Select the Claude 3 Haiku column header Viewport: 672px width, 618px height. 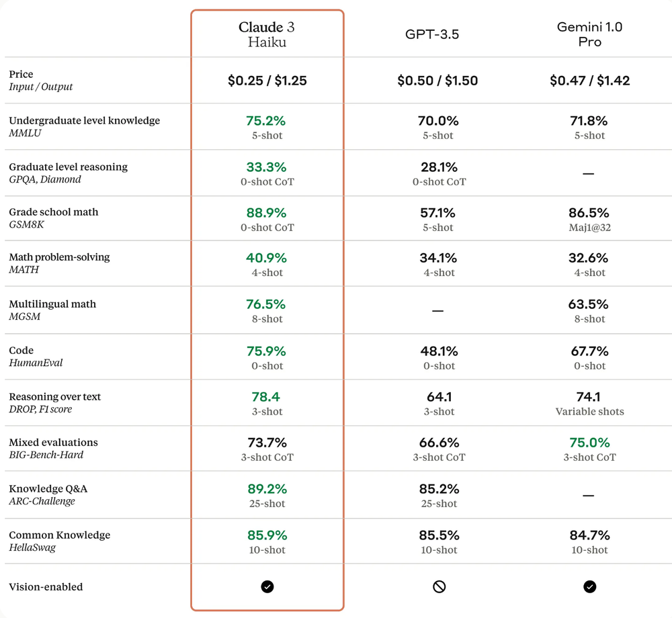point(267,34)
